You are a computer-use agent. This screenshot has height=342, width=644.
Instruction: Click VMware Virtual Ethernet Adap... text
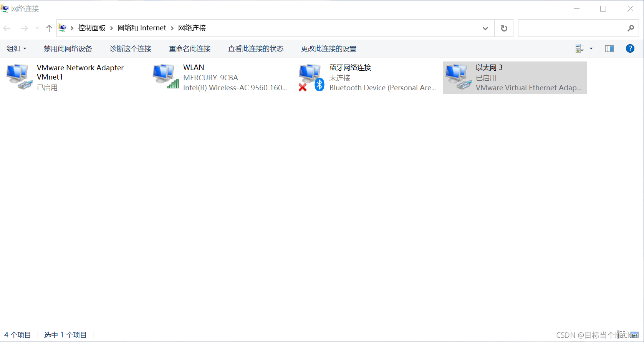(x=528, y=88)
